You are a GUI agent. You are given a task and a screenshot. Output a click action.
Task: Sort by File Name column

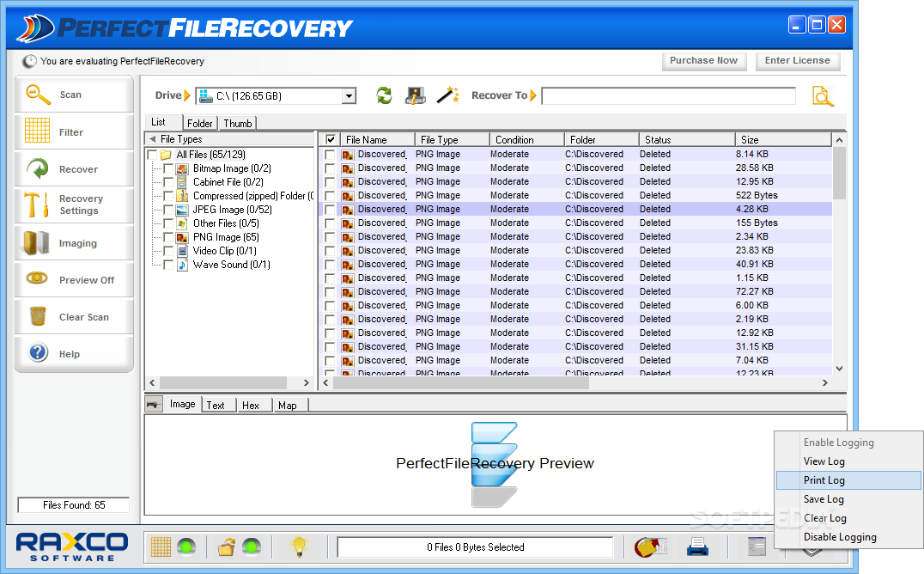377,139
